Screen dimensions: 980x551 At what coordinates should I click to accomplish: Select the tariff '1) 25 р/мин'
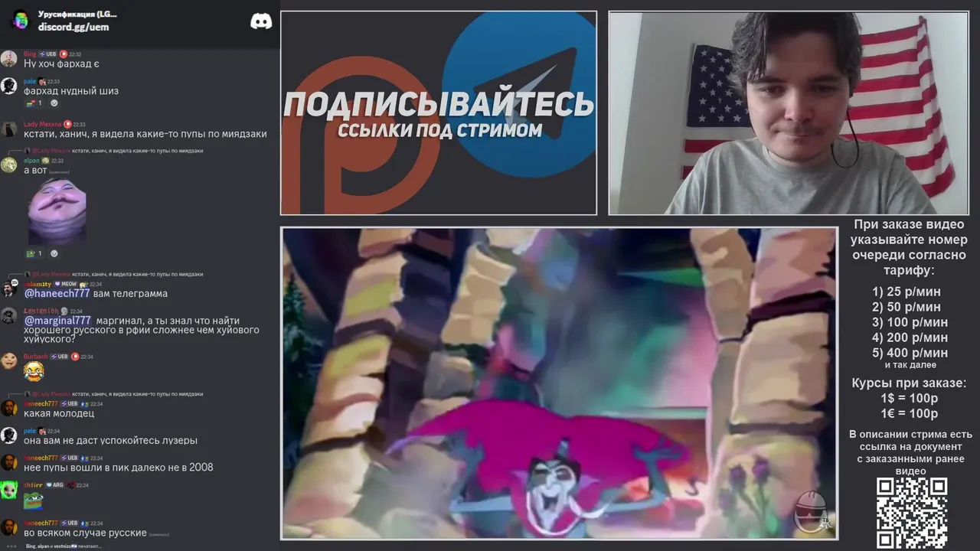pos(906,292)
